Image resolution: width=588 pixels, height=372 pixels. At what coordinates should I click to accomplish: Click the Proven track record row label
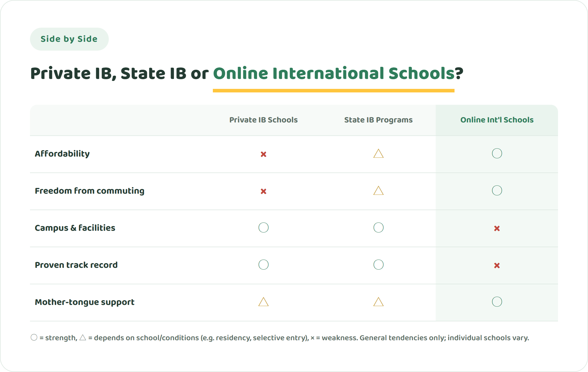(x=76, y=265)
